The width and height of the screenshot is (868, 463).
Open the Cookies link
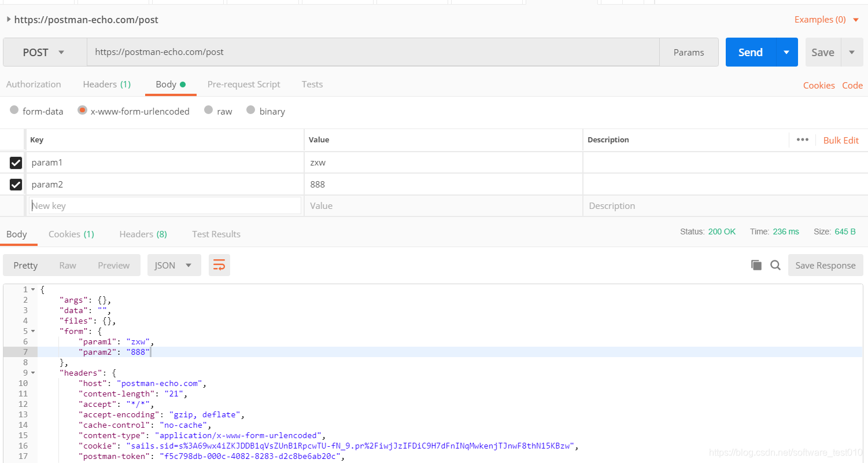pyautogui.click(x=819, y=85)
